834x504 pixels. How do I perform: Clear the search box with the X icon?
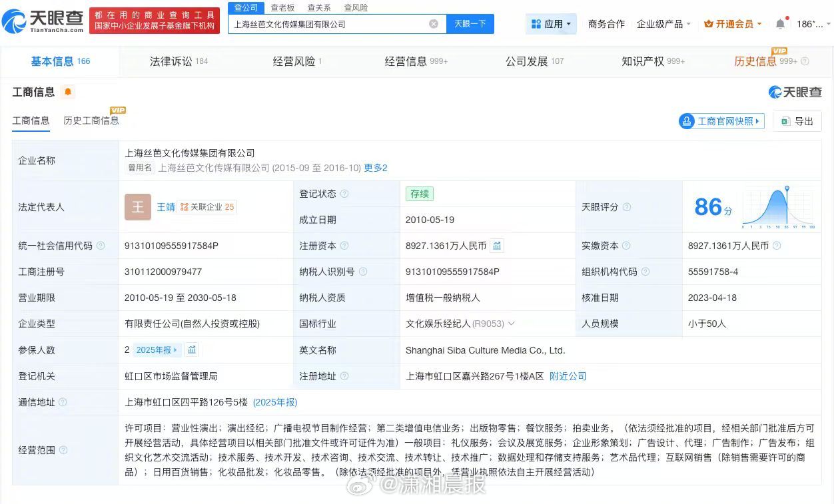[434, 24]
